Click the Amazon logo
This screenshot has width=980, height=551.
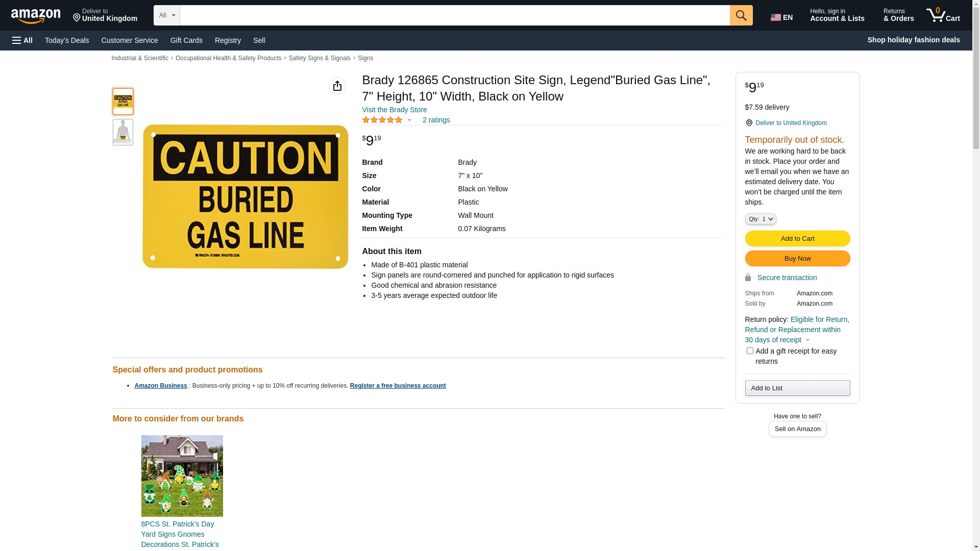click(x=36, y=16)
